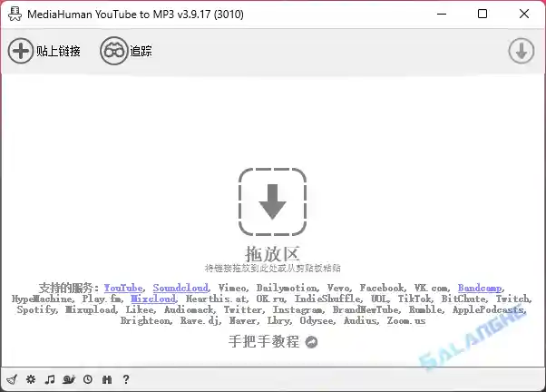Image resolution: width=546 pixels, height=392 pixels.
Task: Click the text 'BitChute'
Action: 463,299
